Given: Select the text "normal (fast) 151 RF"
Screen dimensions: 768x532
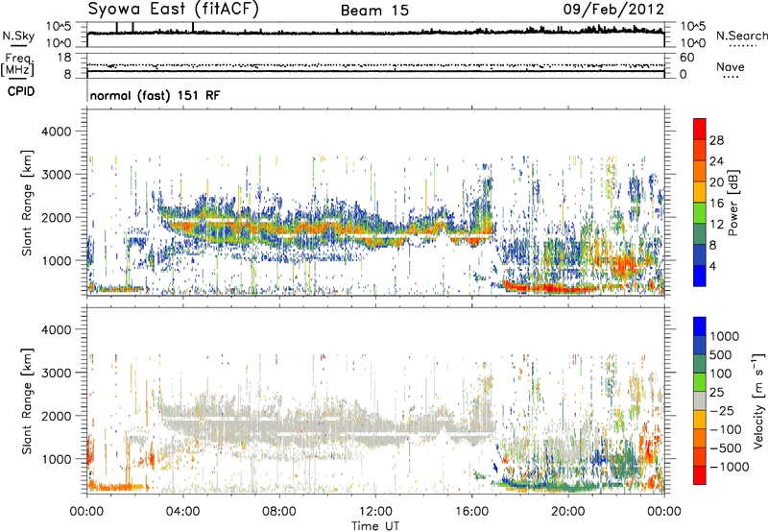Looking at the screenshot, I should 156,95.
